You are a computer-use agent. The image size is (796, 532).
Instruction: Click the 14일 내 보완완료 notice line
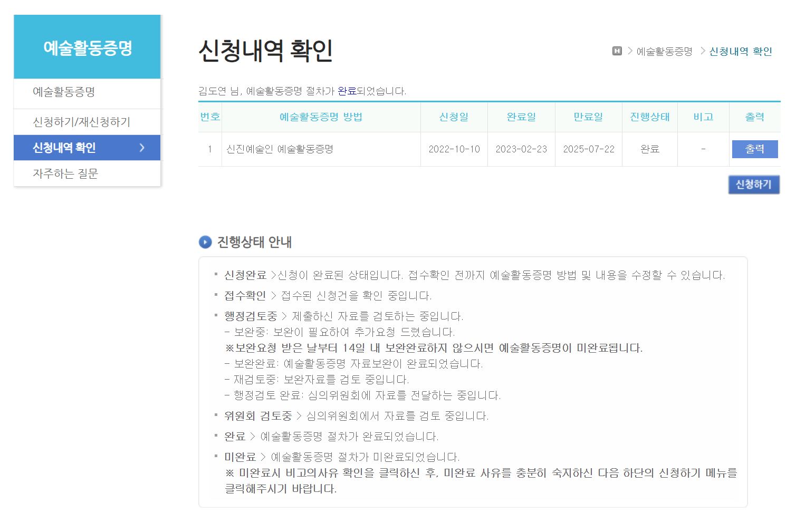434,348
